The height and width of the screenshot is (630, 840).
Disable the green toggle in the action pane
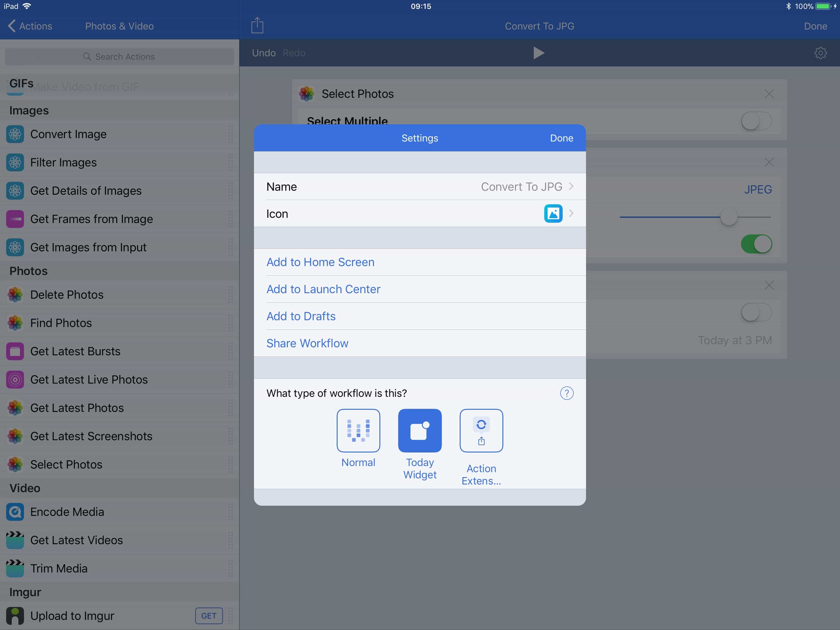[x=756, y=244]
